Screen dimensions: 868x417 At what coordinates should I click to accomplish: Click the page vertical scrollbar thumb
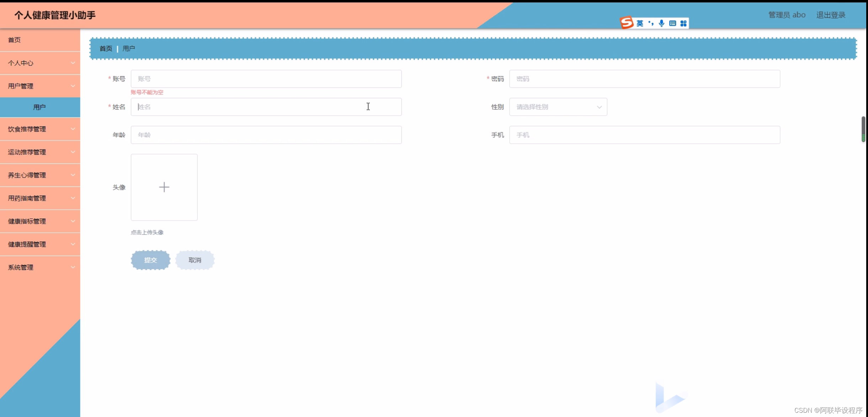[x=863, y=129]
